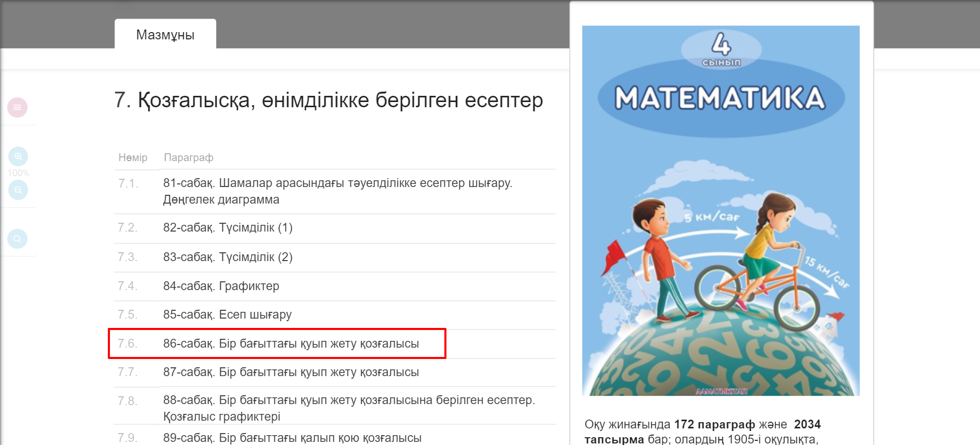Click chapter heading 7. Қозғалысқа, өнімділікке берілген есептер

(328, 100)
